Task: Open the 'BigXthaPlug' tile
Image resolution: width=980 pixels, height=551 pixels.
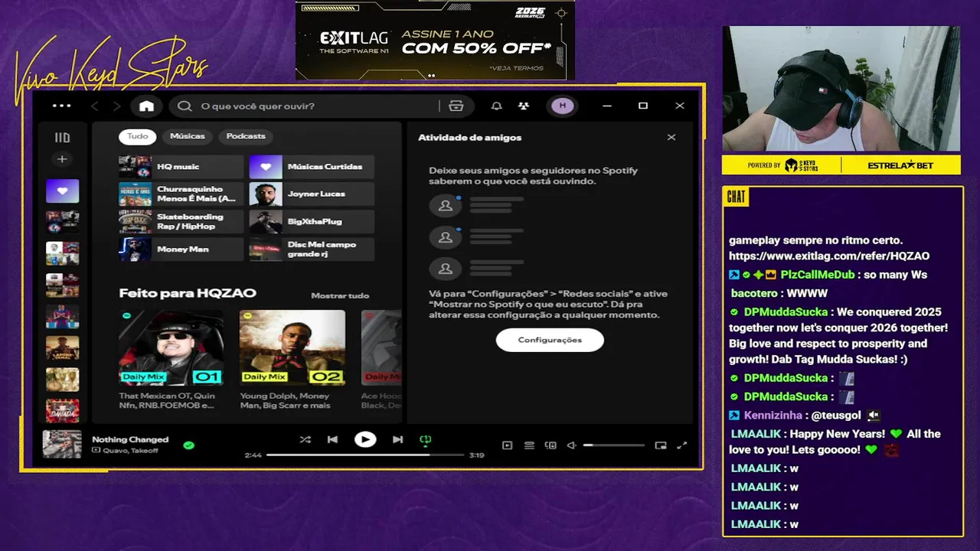Action: pos(312,222)
